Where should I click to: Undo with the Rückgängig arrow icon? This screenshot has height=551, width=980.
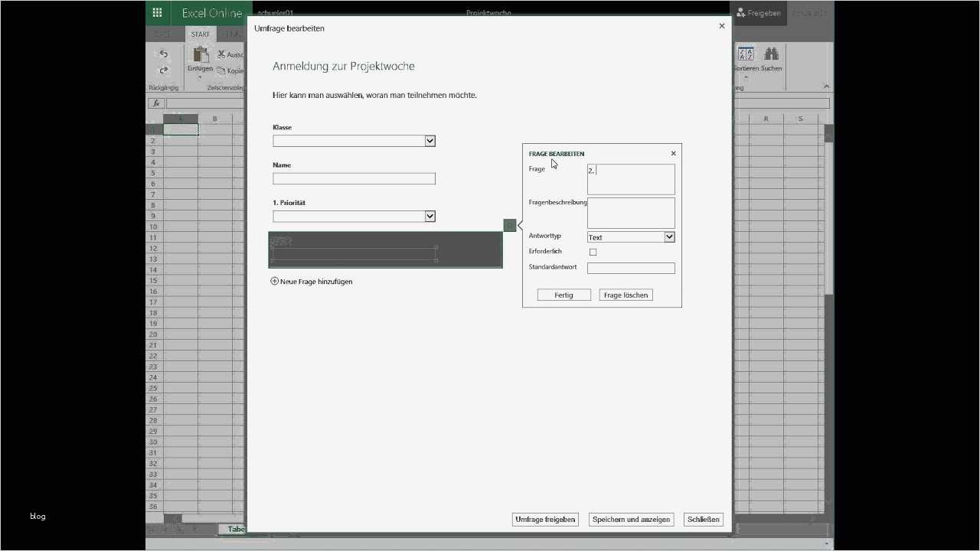[x=163, y=54]
